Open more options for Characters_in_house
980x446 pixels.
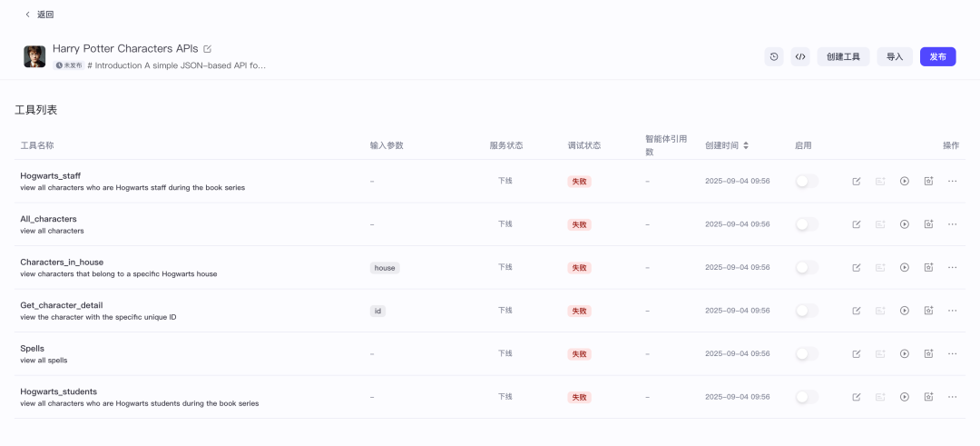953,267
